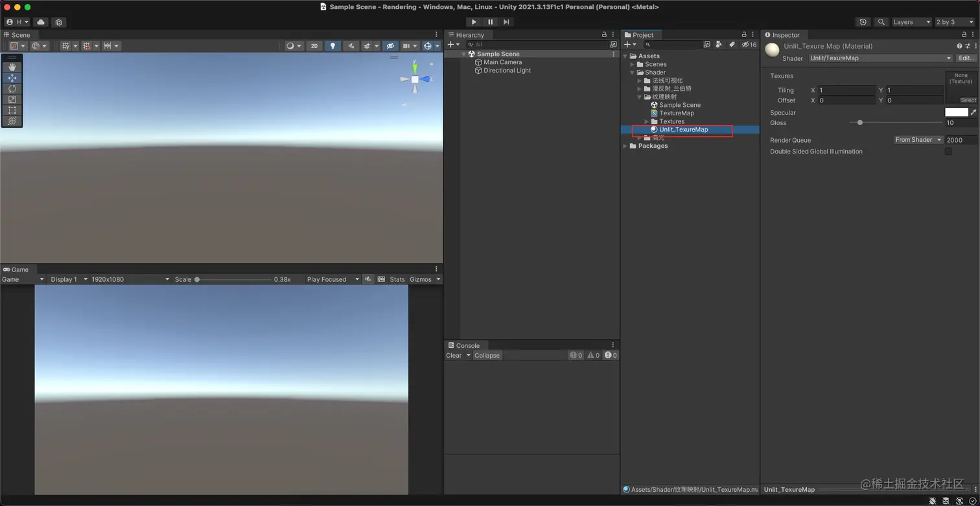Open the Shader Unlit/TexureMap dropdown

[880, 58]
